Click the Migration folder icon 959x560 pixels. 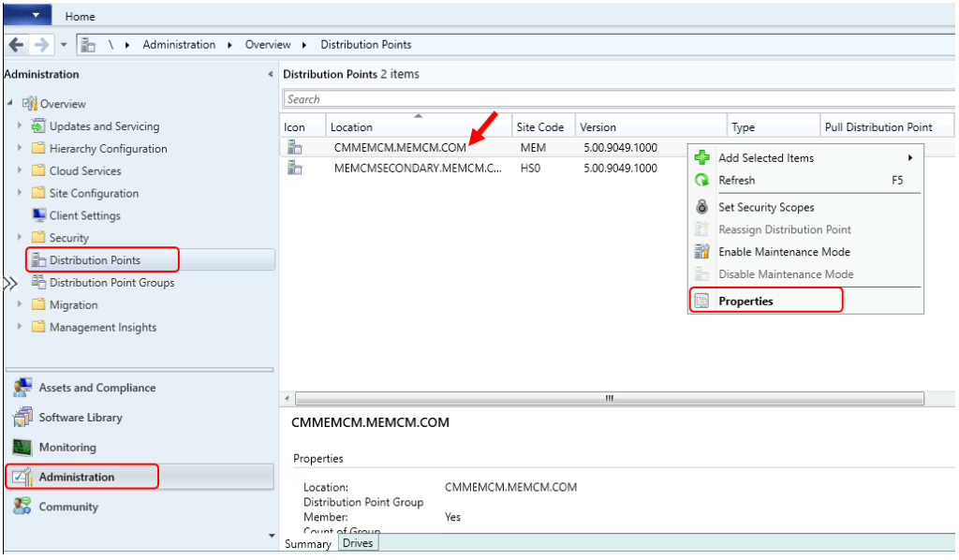pyautogui.click(x=38, y=304)
